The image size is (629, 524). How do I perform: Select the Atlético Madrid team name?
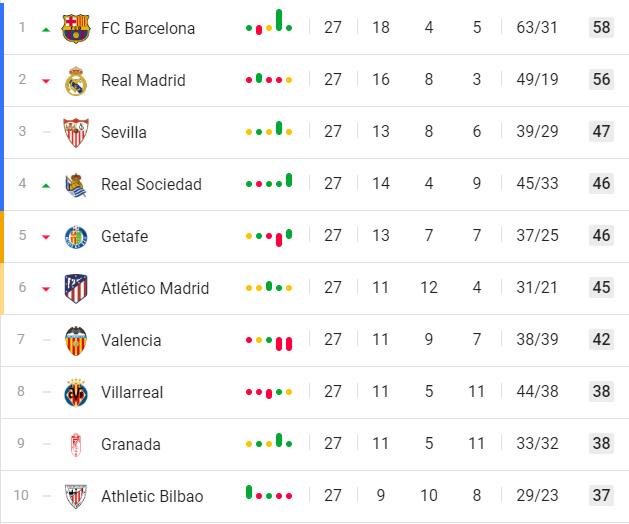coord(155,288)
